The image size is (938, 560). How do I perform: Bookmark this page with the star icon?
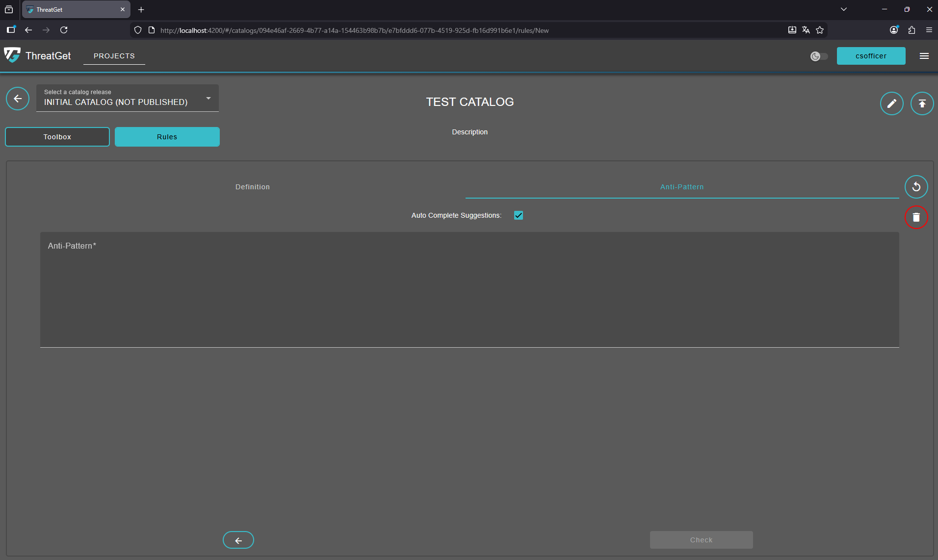[820, 30]
